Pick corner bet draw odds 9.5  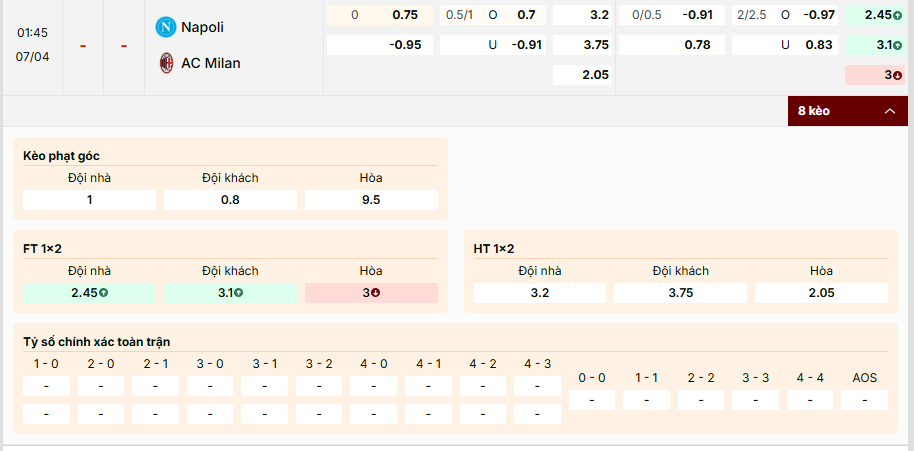[371, 200]
